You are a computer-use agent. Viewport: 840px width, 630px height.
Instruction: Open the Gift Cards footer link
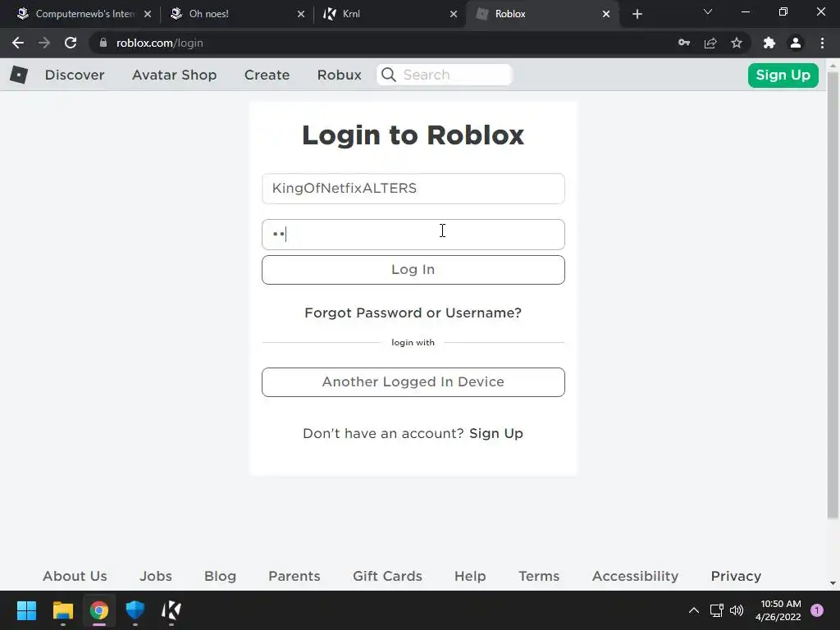[x=387, y=576]
